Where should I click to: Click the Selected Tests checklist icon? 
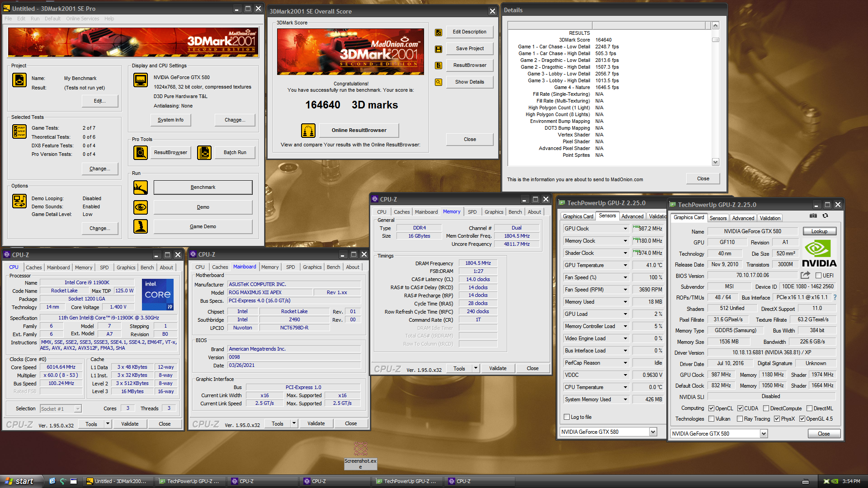19,131
